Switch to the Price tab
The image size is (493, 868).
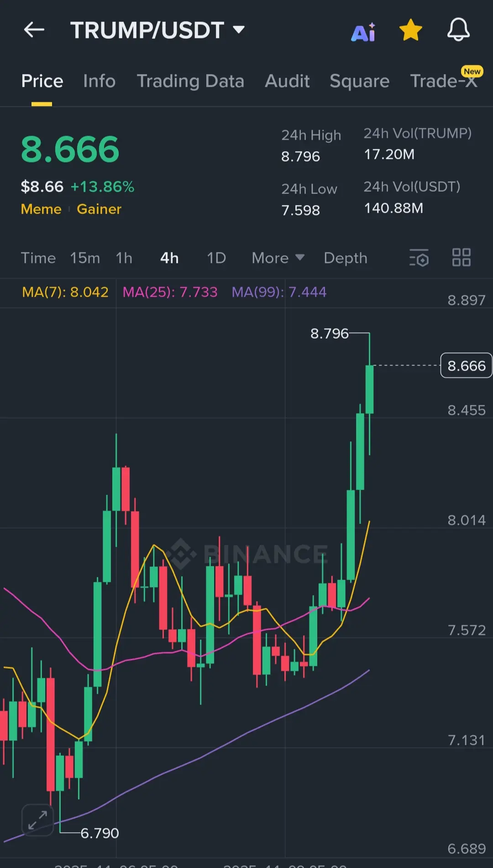tap(42, 81)
